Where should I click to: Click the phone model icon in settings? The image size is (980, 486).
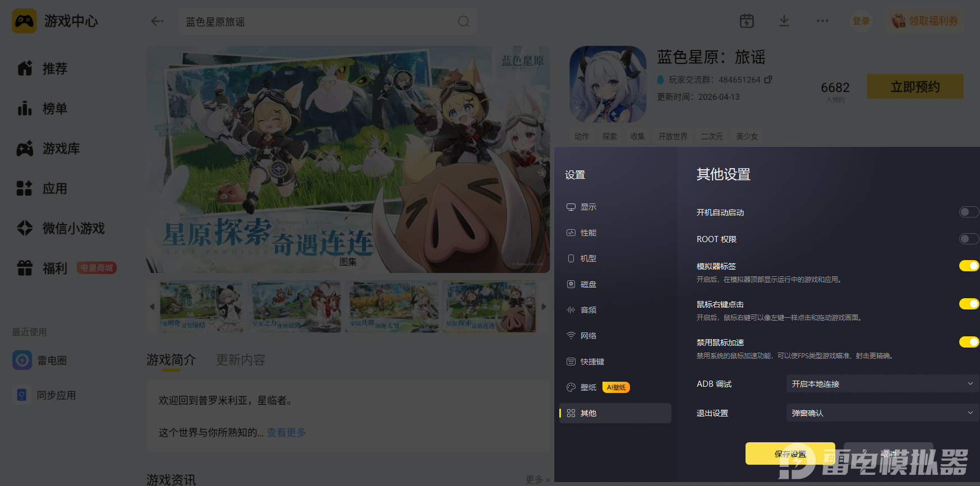pyautogui.click(x=571, y=258)
